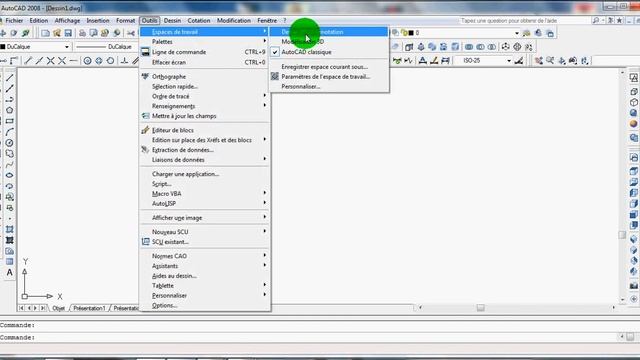Select the Spline draw tool
This screenshot has width=640, height=360.
9,164
